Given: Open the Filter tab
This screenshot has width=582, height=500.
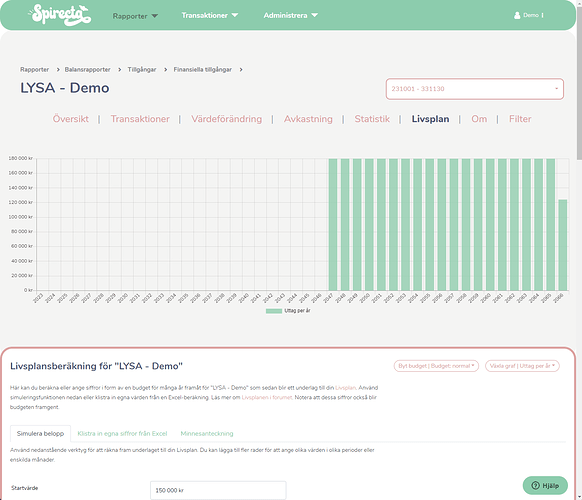Looking at the screenshot, I should point(520,119).
